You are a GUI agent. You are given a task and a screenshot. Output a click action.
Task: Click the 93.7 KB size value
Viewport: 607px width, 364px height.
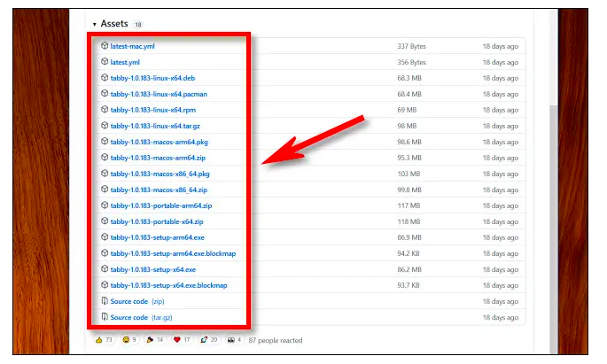click(408, 285)
